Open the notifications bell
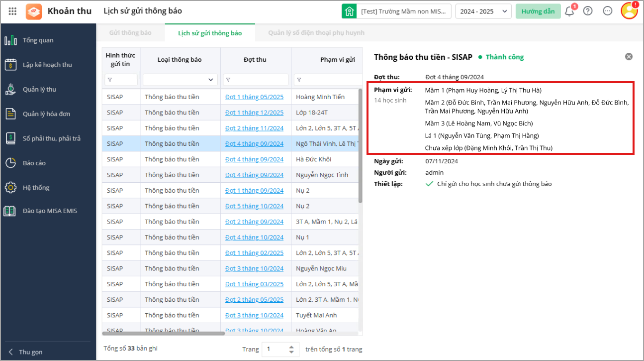644x361 pixels. tap(569, 11)
